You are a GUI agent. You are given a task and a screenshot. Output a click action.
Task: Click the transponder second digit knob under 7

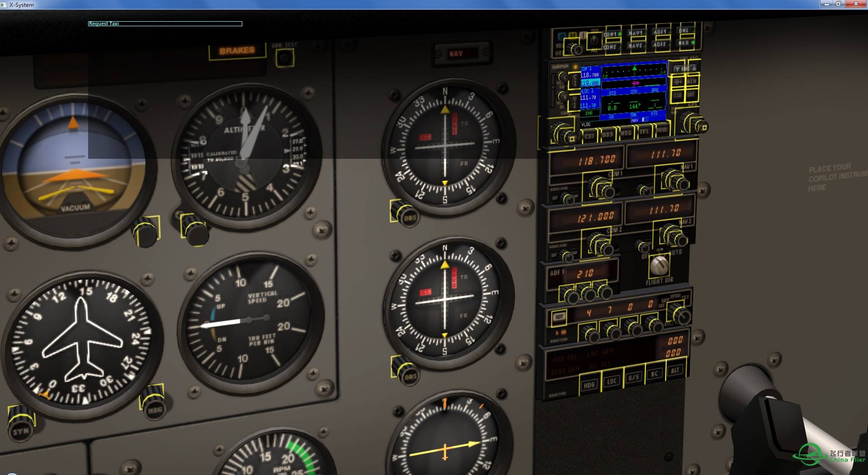[x=612, y=332]
